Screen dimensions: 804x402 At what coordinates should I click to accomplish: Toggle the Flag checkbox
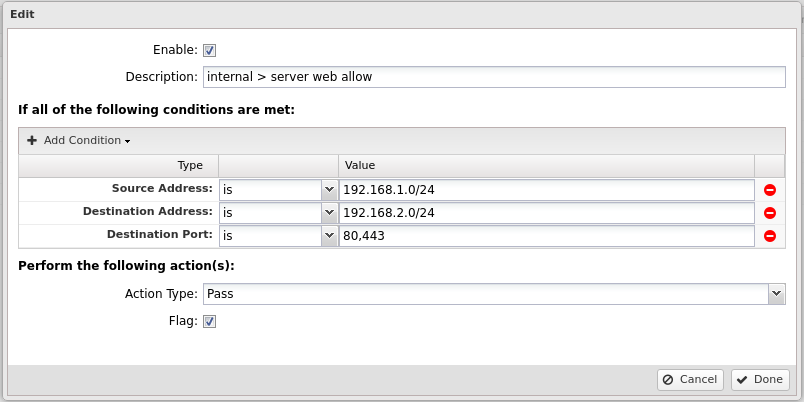pos(210,321)
